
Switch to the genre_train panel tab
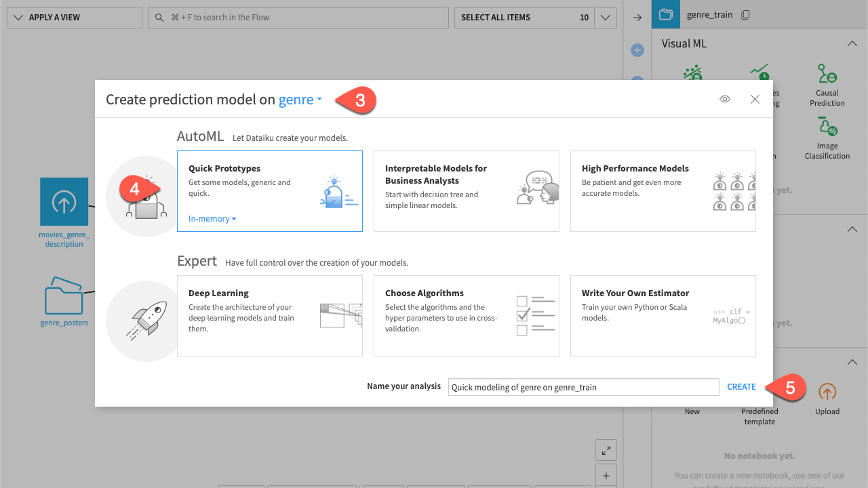[665, 14]
